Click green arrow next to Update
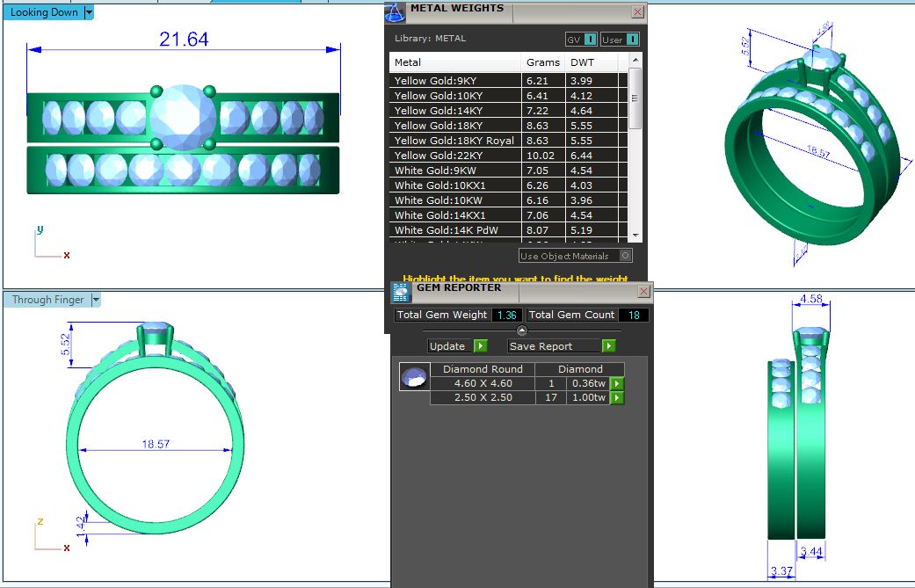 480,346
